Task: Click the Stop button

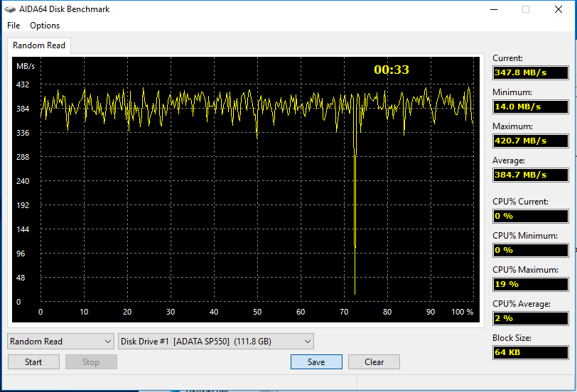Action: pos(91,362)
